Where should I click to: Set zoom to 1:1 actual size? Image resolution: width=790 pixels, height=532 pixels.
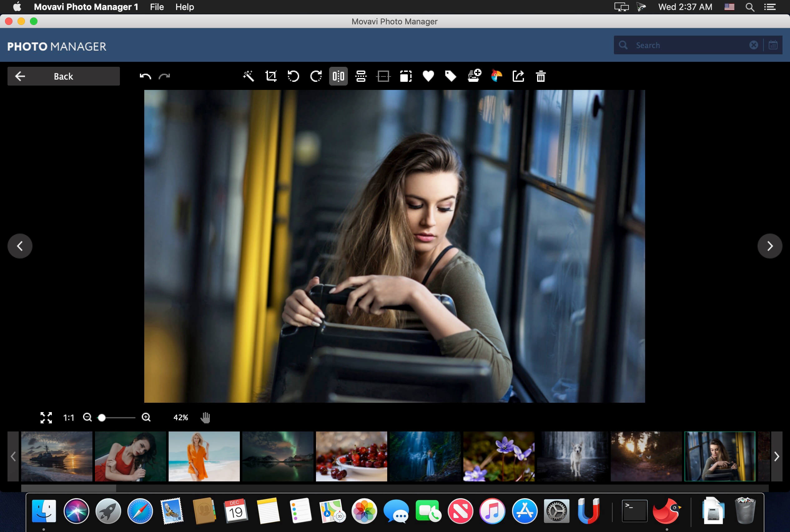(x=69, y=418)
